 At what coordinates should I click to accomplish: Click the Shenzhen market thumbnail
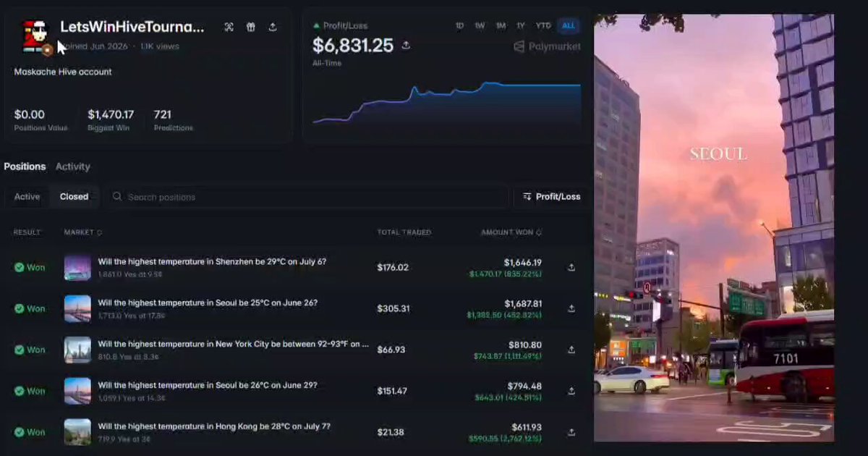tap(77, 267)
